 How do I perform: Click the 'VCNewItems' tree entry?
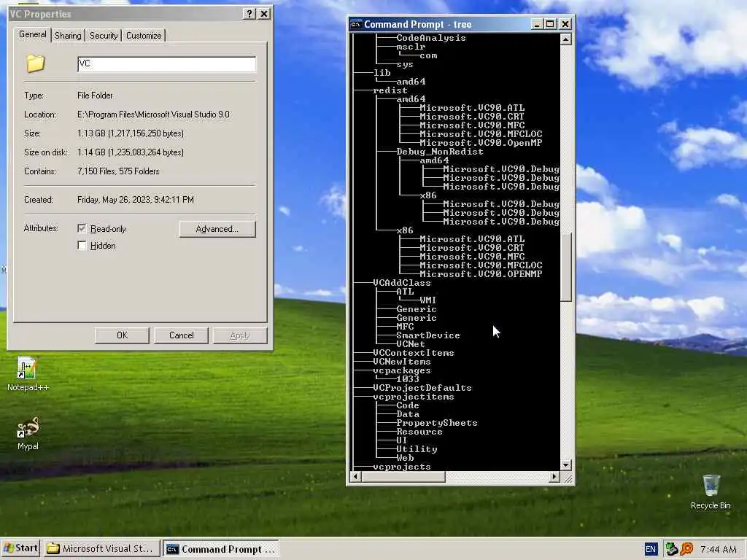point(402,362)
